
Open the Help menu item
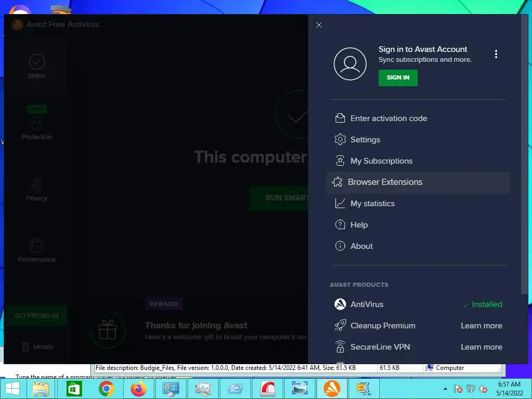pos(418,225)
